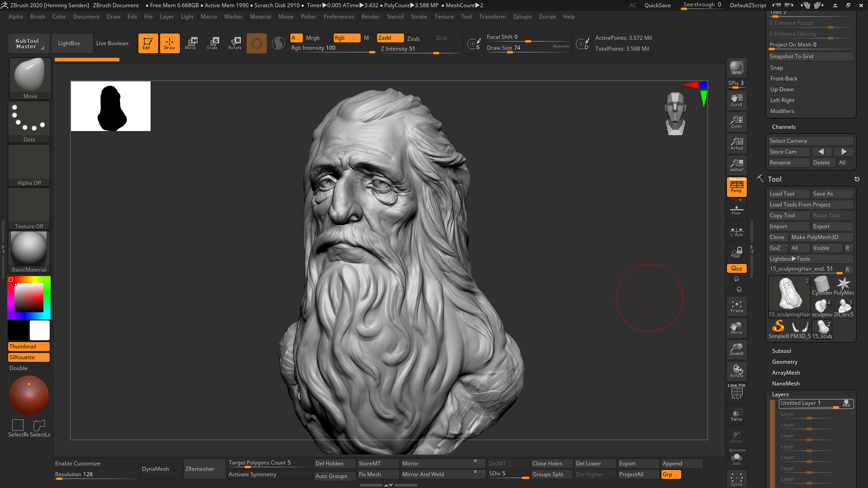Select the Cylinder tool thumbnail
The height and width of the screenshot is (488, 868).
click(822, 286)
